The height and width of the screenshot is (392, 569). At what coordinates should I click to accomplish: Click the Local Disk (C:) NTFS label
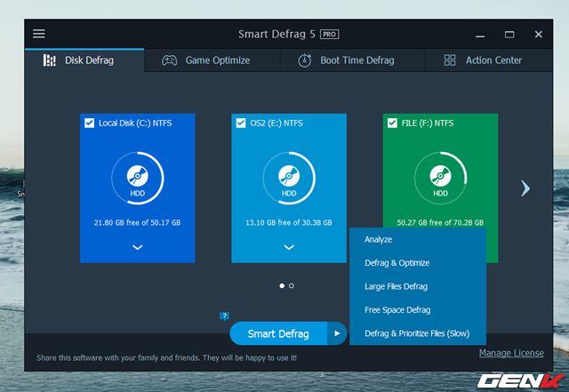[x=135, y=123]
